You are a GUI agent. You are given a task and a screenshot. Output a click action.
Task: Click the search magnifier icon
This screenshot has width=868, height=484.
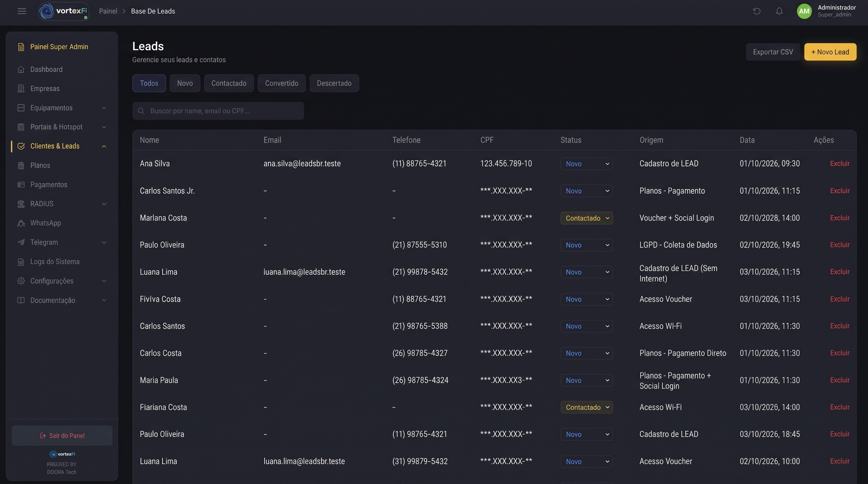click(141, 111)
